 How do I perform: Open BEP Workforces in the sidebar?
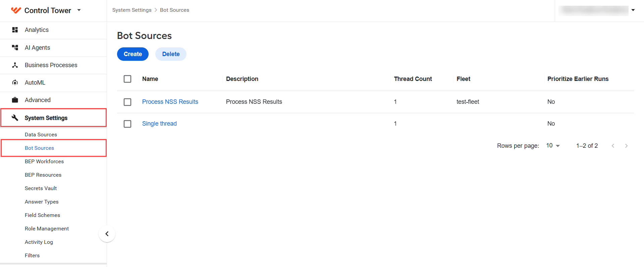(44, 162)
